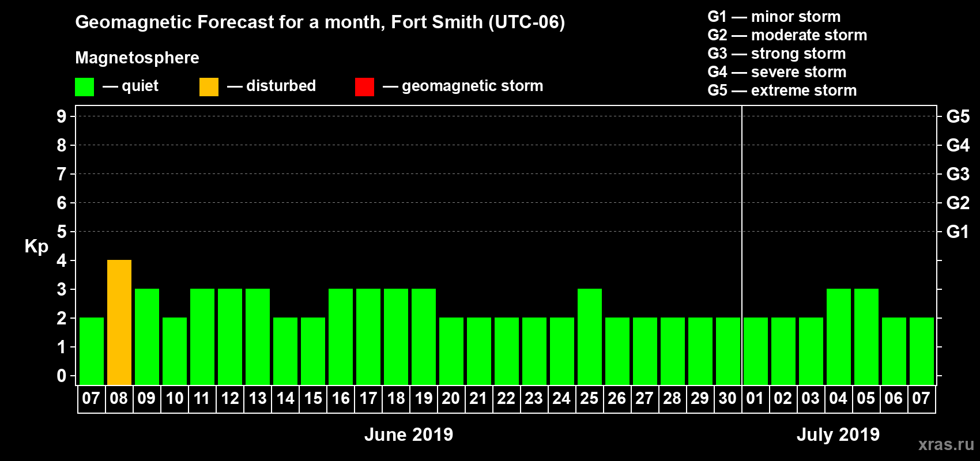Image resolution: width=980 pixels, height=461 pixels.
Task: Click the G3 label on right axis
Action: (958, 174)
